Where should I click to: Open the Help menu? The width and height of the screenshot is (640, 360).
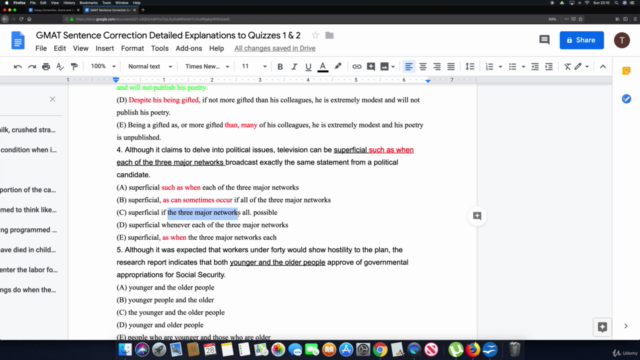[216, 48]
